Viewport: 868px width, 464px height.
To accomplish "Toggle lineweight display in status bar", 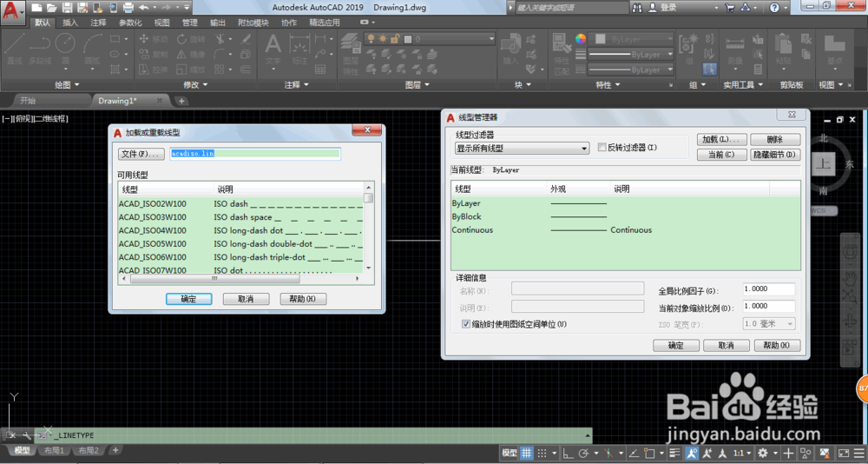I will pos(674,453).
